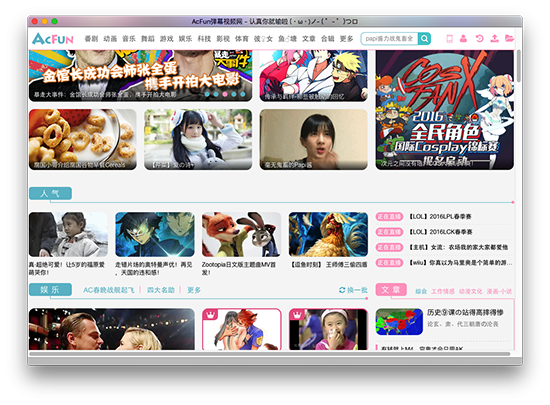The height and width of the screenshot is (405, 550).
Task: Open the 金馆长 banner slide
Action: (140, 75)
